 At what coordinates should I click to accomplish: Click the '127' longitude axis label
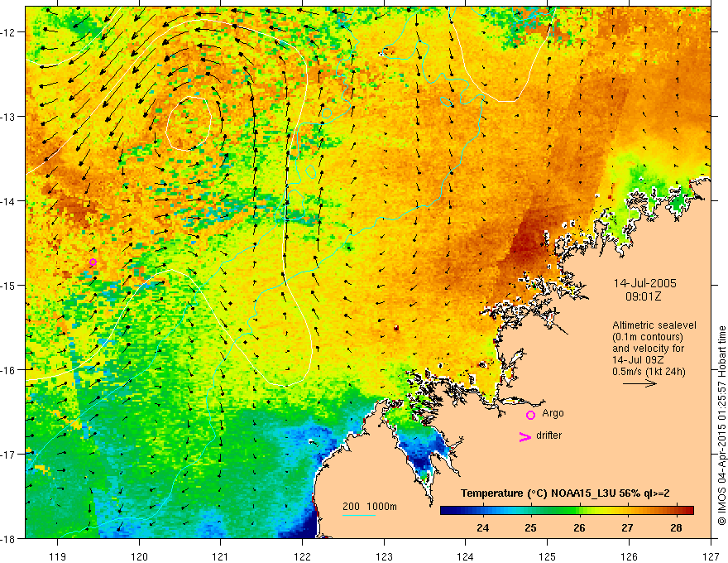(711, 556)
